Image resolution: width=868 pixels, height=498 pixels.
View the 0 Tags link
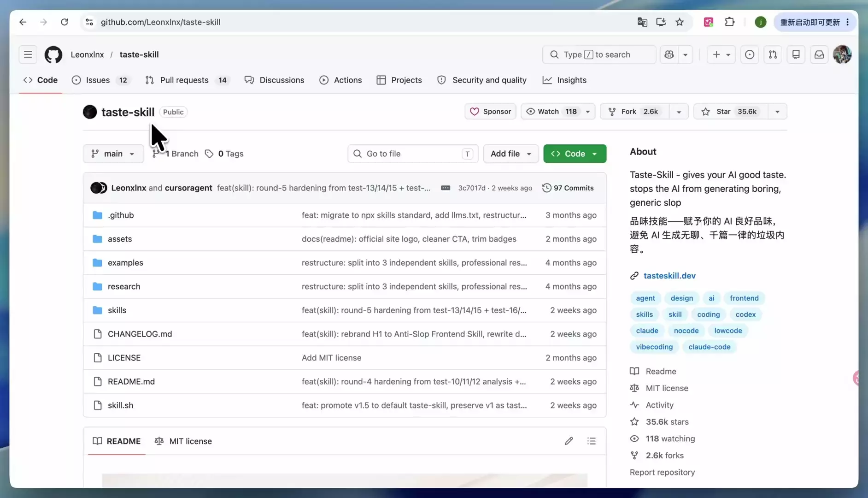point(224,154)
